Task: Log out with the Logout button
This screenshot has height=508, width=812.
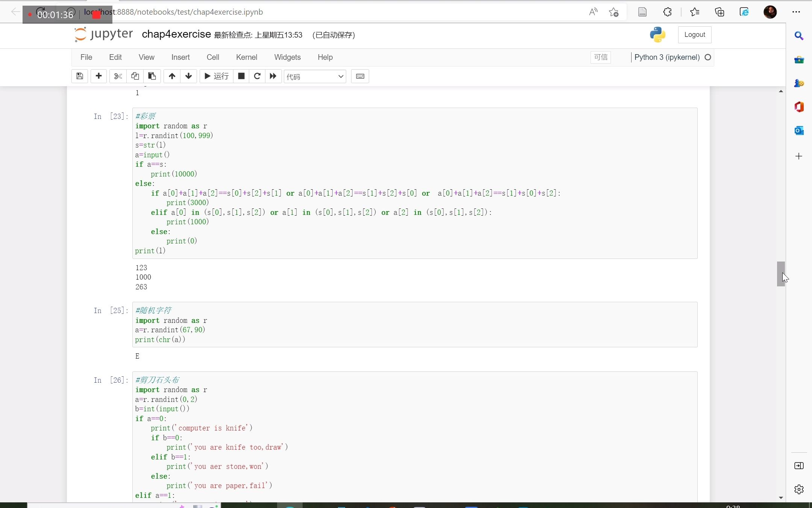Action: [x=694, y=35]
